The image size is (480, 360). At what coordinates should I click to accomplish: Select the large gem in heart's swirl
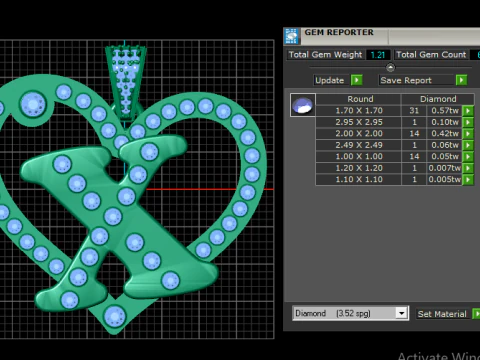point(33,104)
